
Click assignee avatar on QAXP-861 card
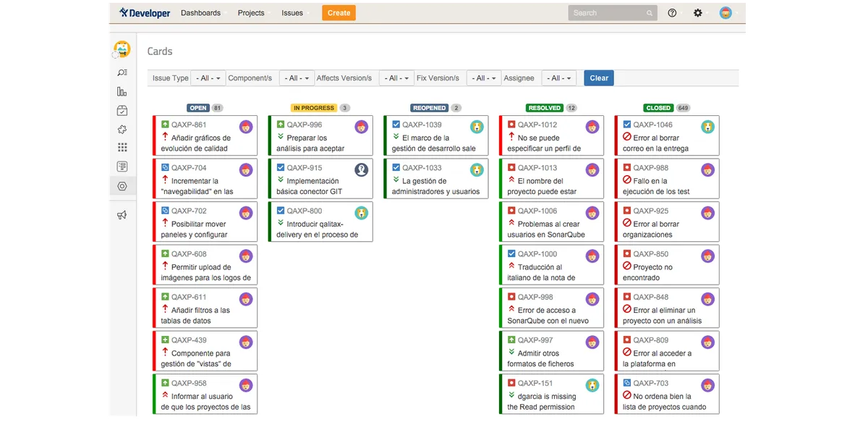[246, 127]
